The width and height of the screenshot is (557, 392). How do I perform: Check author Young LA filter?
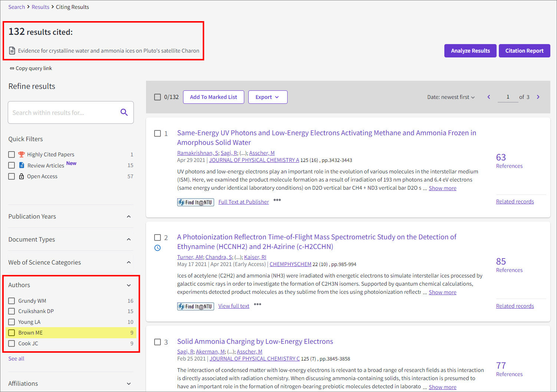[11, 322]
